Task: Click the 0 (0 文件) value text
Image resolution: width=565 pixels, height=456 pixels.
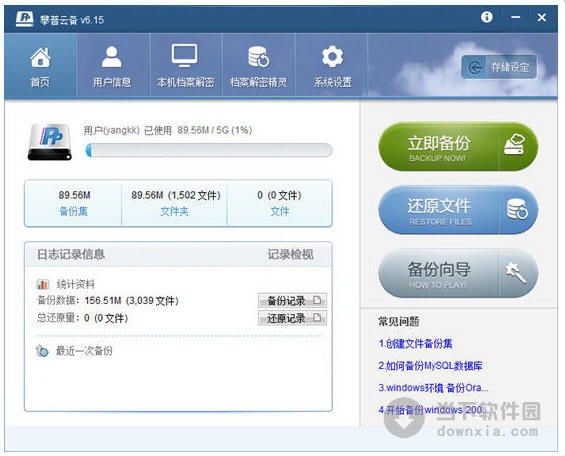Action: [279, 195]
